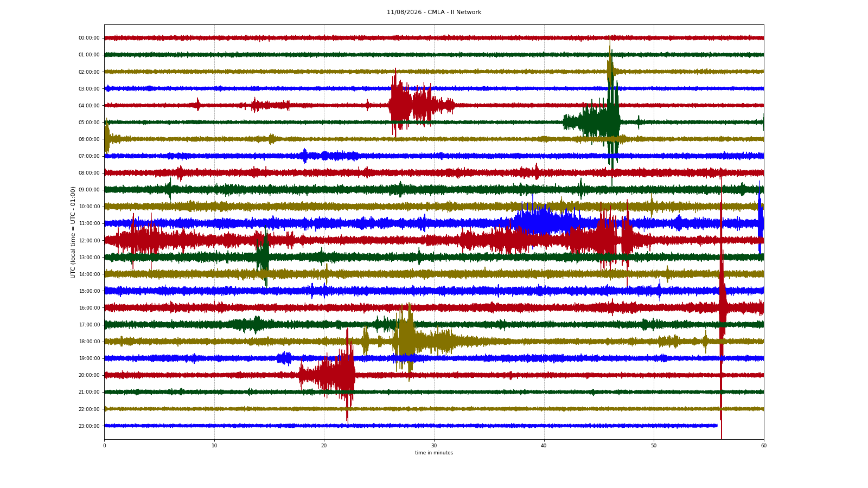
Task: Click the "19:00:00" trace label
Action: pos(89,358)
